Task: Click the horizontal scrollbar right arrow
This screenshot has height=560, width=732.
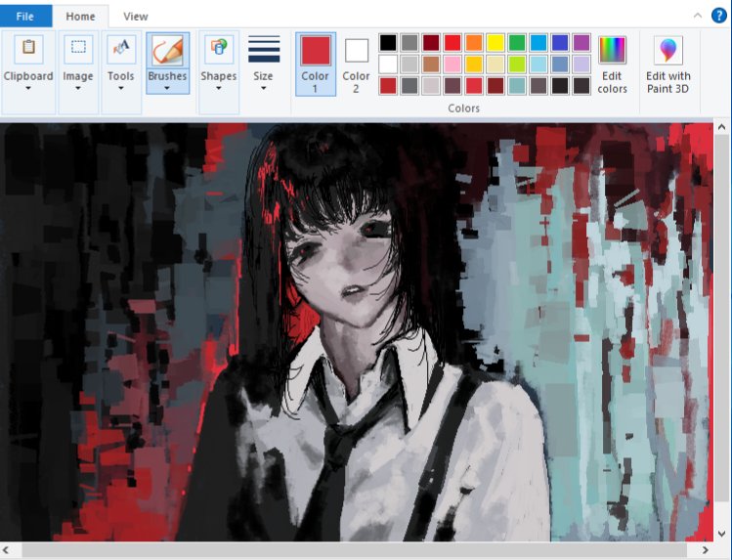Action: pos(706,550)
